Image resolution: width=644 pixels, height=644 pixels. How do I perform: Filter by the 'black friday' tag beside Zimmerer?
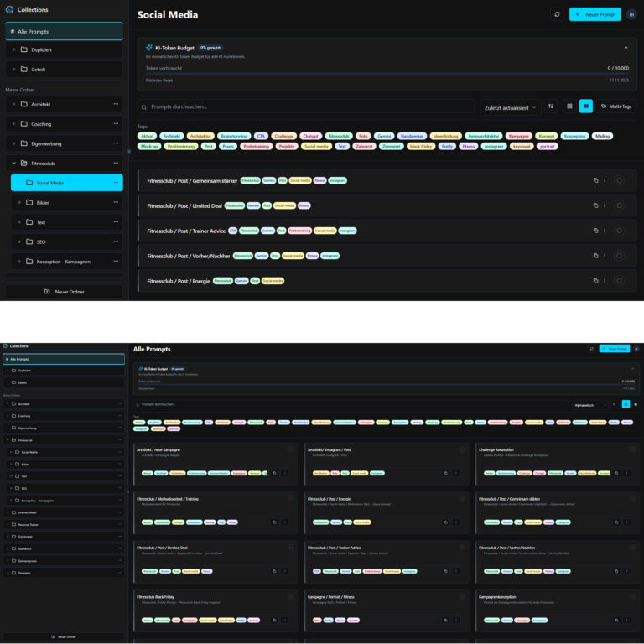click(421, 146)
